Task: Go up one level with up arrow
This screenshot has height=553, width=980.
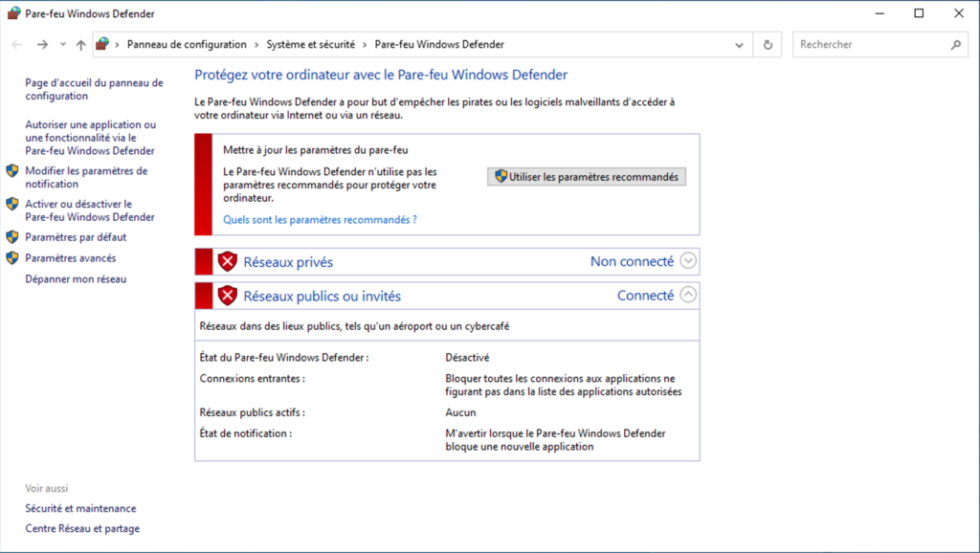Action: click(80, 44)
